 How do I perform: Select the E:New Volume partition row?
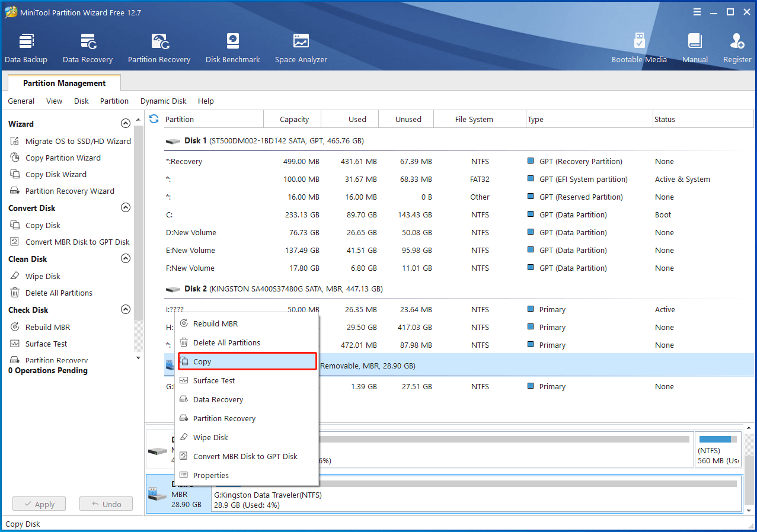point(458,250)
